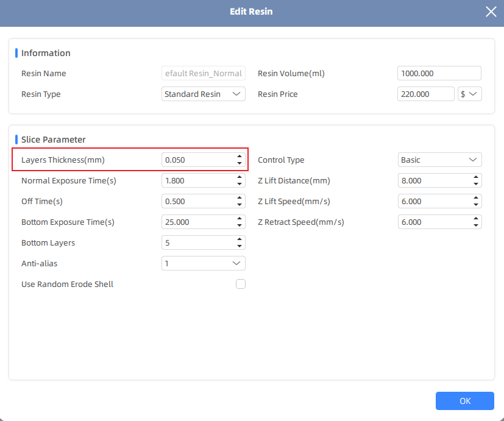Increase Bottom Layers with up arrow
The image size is (504, 421).
coord(240,239)
